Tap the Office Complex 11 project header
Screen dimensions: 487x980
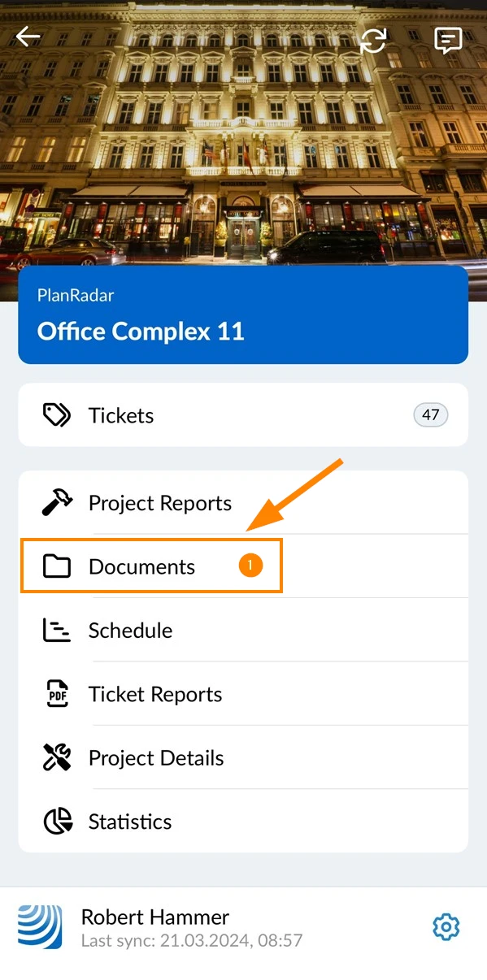pos(243,314)
